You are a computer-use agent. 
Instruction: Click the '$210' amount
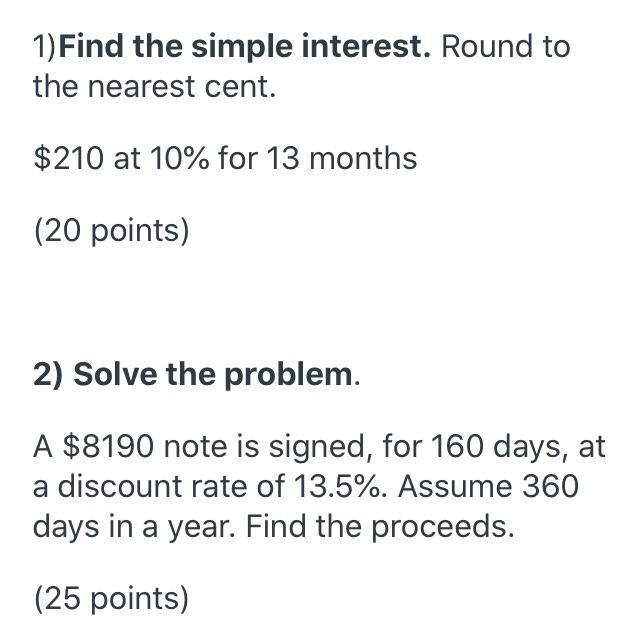coord(69,158)
